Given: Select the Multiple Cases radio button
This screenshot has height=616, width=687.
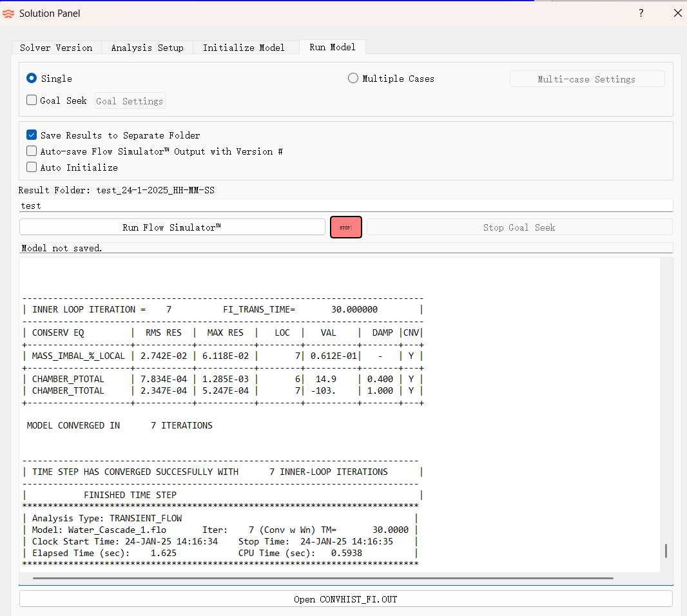Looking at the screenshot, I should (353, 78).
